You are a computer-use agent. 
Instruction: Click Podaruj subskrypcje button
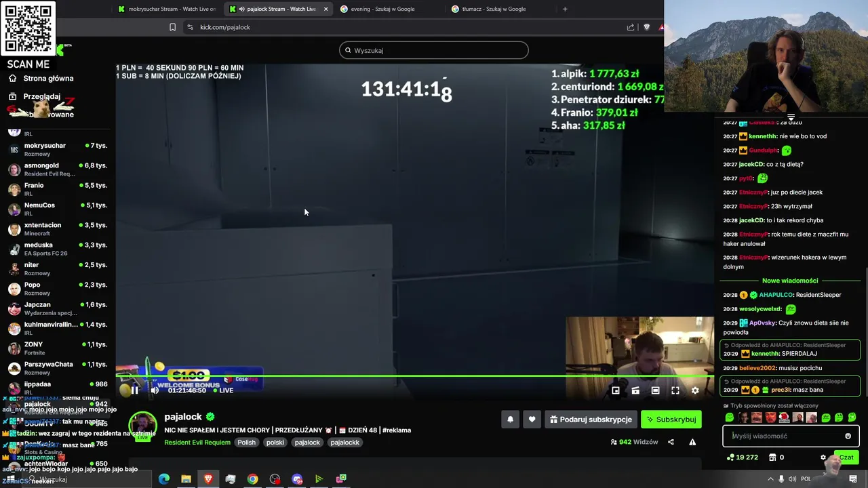(591, 420)
